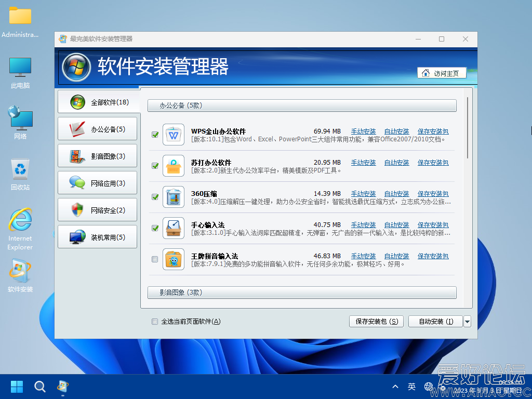532x399 pixels.
Task: Open the dropdown arrow beside 自动安装
Action: (467, 322)
